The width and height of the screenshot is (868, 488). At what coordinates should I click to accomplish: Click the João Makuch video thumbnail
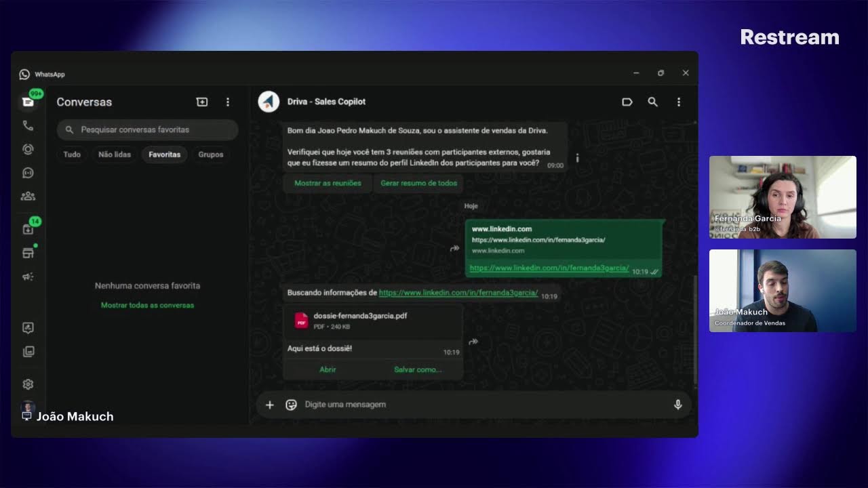783,291
